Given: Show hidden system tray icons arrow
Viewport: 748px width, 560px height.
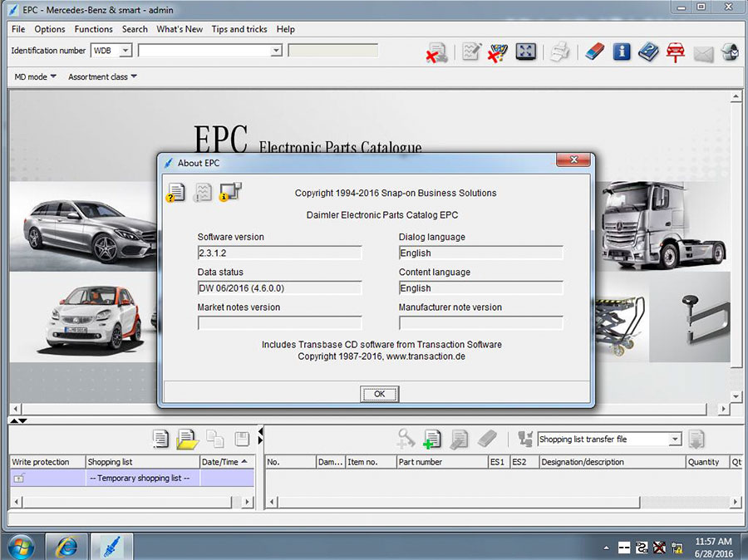Looking at the screenshot, I should click(607, 548).
